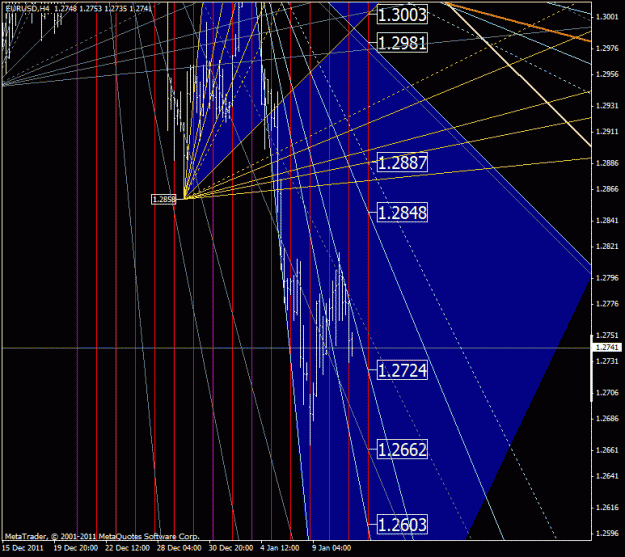Click the 1.2731 value on price axis
The width and height of the screenshot is (625, 557).
tap(607, 361)
